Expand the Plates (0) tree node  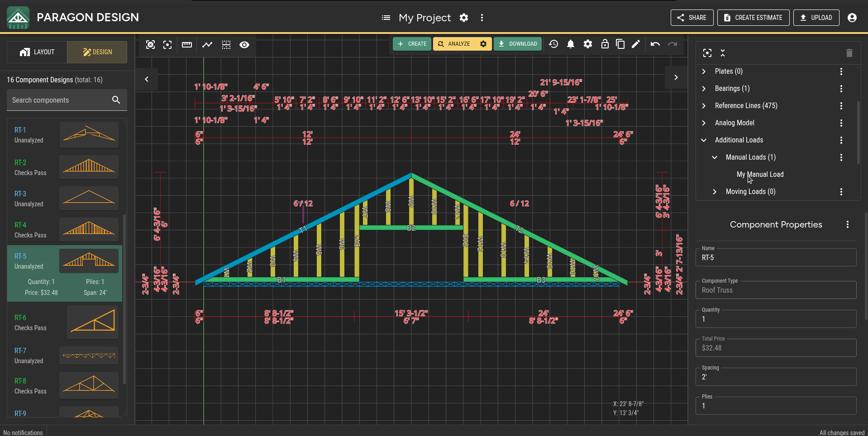click(704, 71)
